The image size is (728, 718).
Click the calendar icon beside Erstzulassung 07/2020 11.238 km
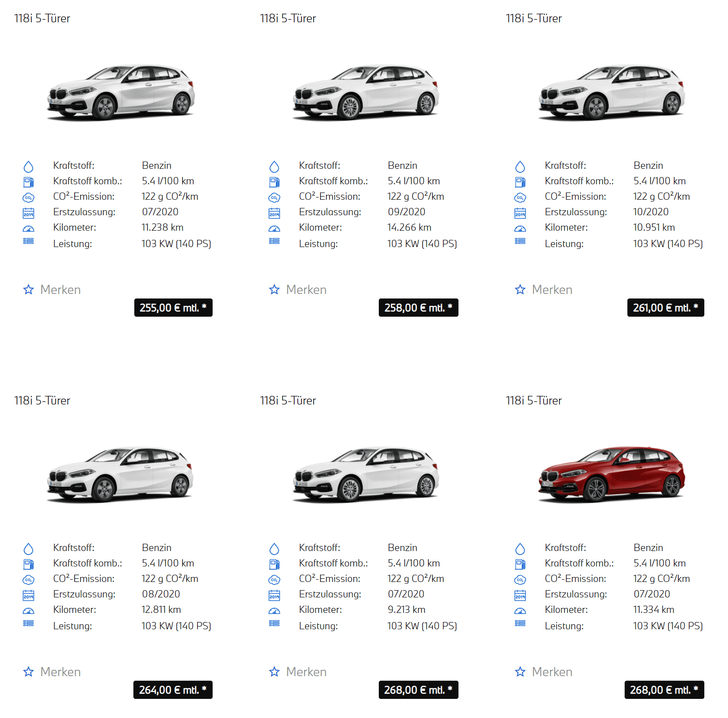click(x=28, y=213)
